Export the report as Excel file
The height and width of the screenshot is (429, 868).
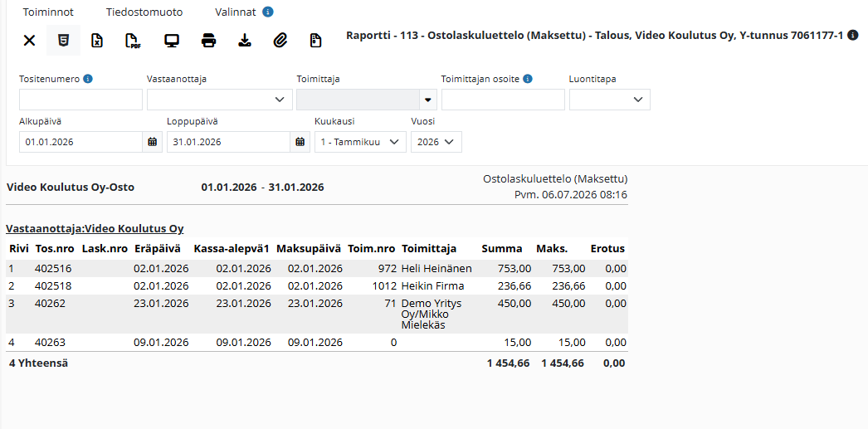(x=97, y=41)
